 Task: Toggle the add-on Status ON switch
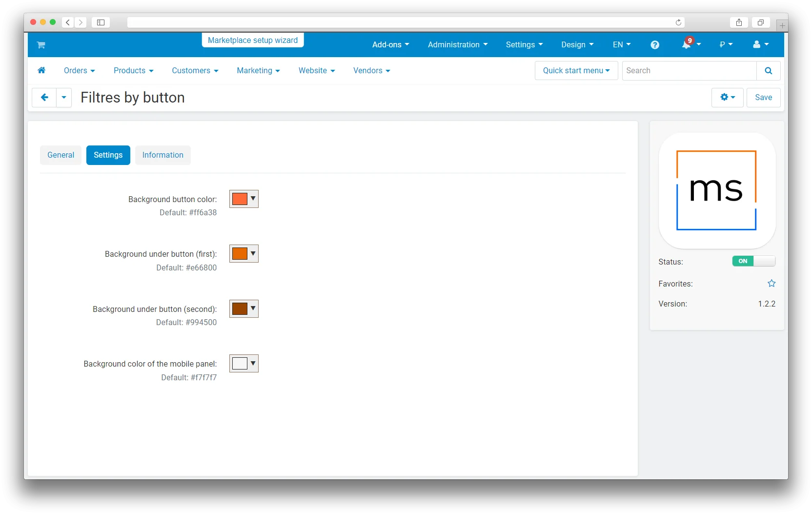point(753,261)
